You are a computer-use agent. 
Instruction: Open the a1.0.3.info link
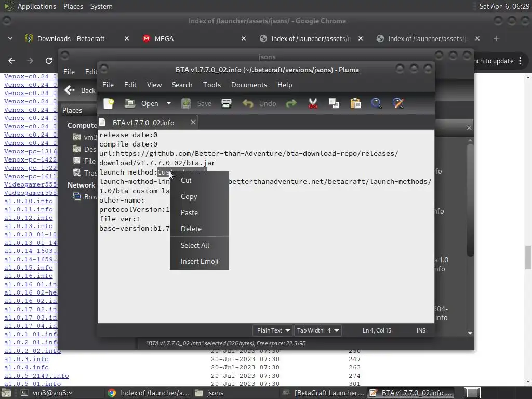pyautogui.click(x=26, y=359)
